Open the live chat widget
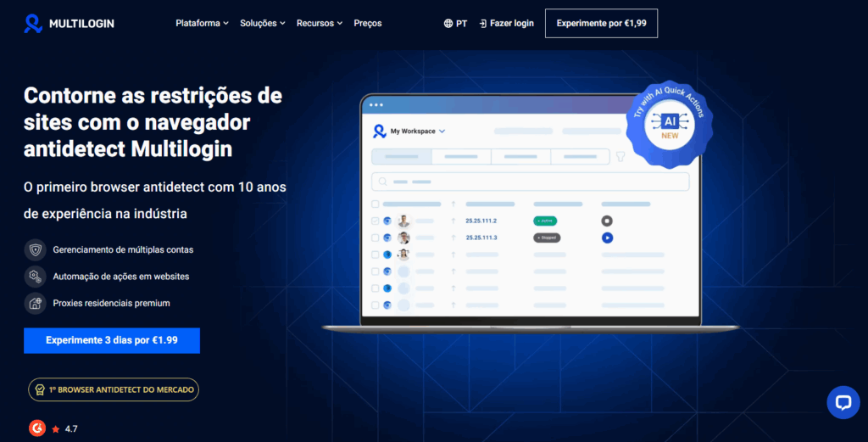This screenshot has height=442, width=868. click(843, 402)
